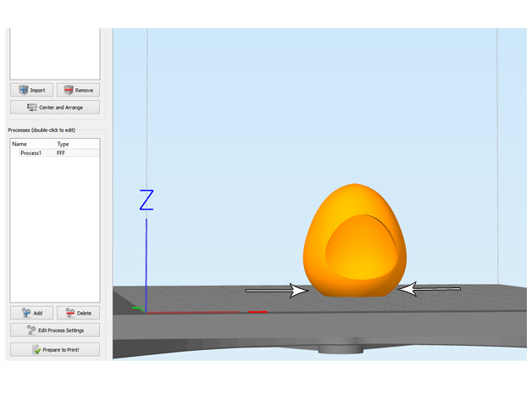Image resolution: width=532 pixels, height=400 pixels.
Task: Click Center and Arrange
Action: (x=55, y=108)
